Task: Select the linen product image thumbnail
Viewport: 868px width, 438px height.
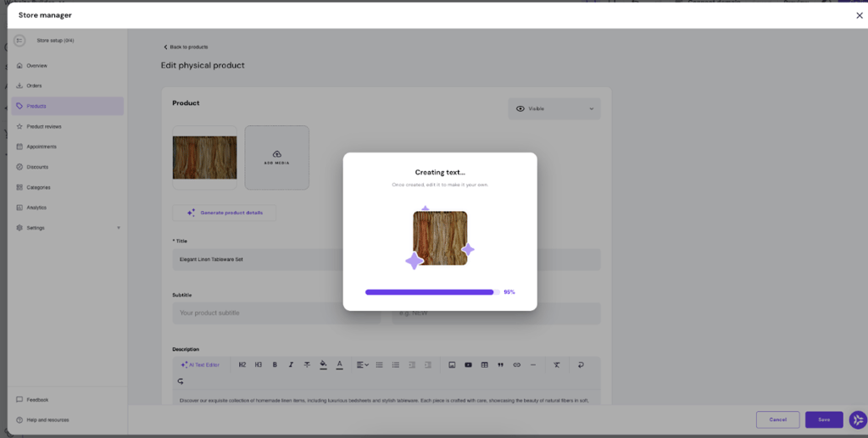Action: [x=205, y=158]
